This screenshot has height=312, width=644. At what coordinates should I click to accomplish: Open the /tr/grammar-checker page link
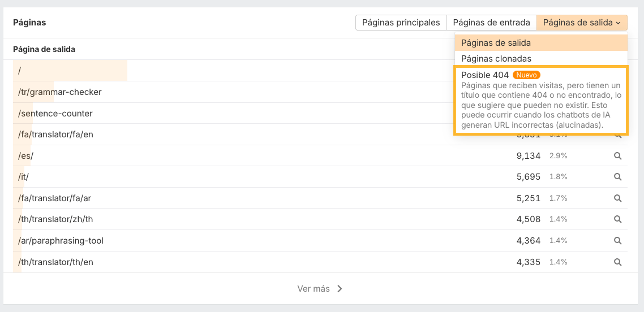click(x=60, y=92)
